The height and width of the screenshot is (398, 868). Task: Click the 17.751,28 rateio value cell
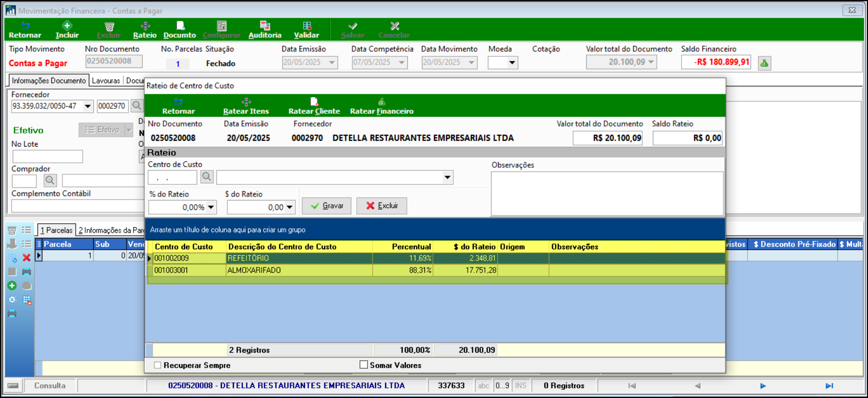click(x=465, y=271)
